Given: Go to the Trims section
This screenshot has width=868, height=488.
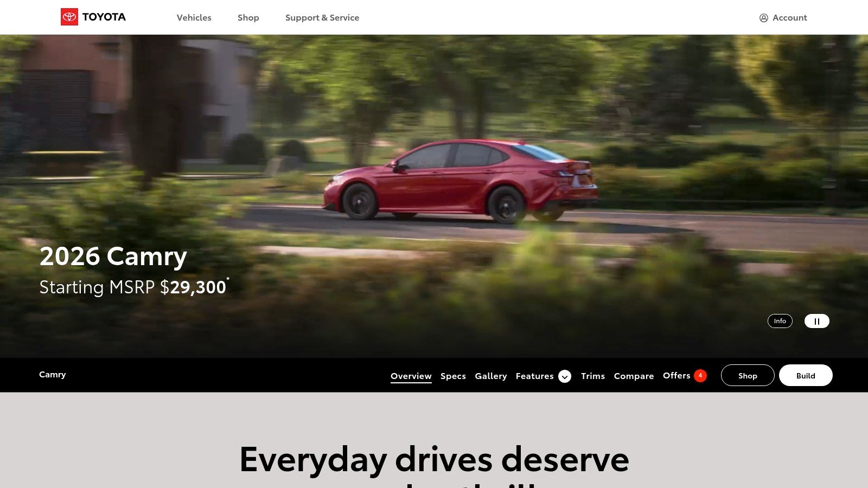Looking at the screenshot, I should 592,376.
